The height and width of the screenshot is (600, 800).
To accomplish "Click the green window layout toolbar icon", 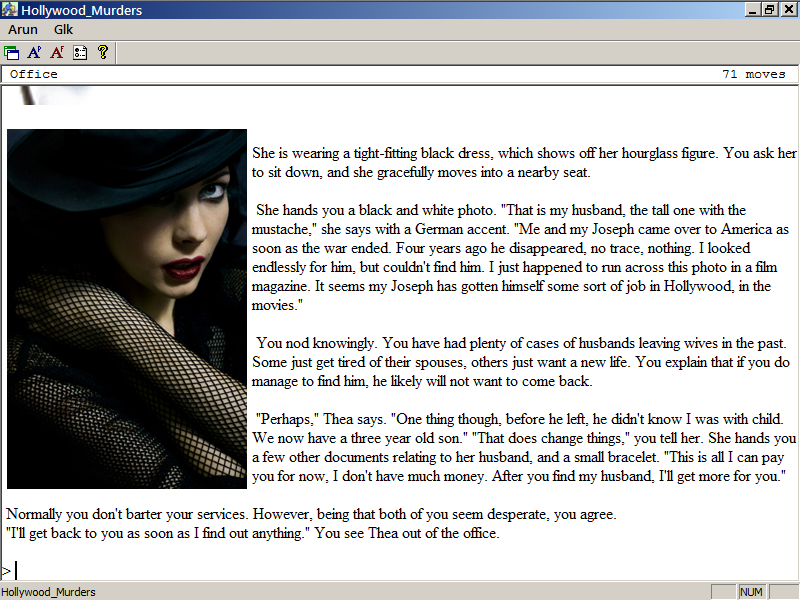I will click(11, 53).
